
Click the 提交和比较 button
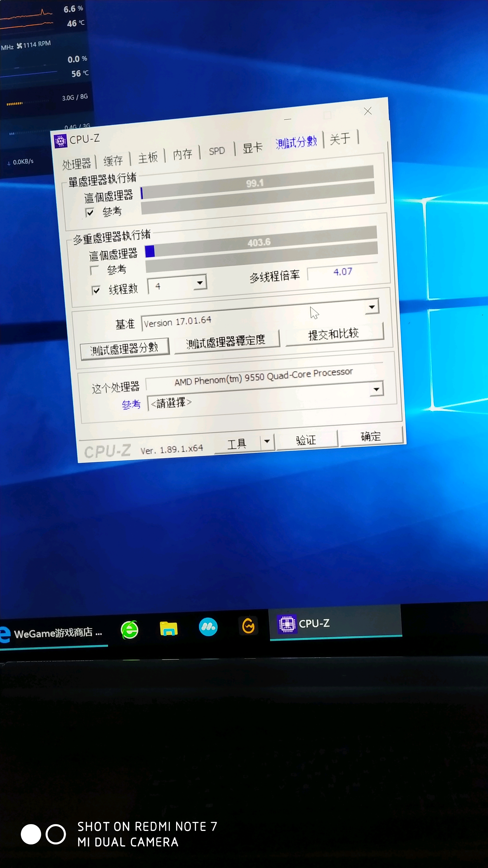pyautogui.click(x=334, y=334)
